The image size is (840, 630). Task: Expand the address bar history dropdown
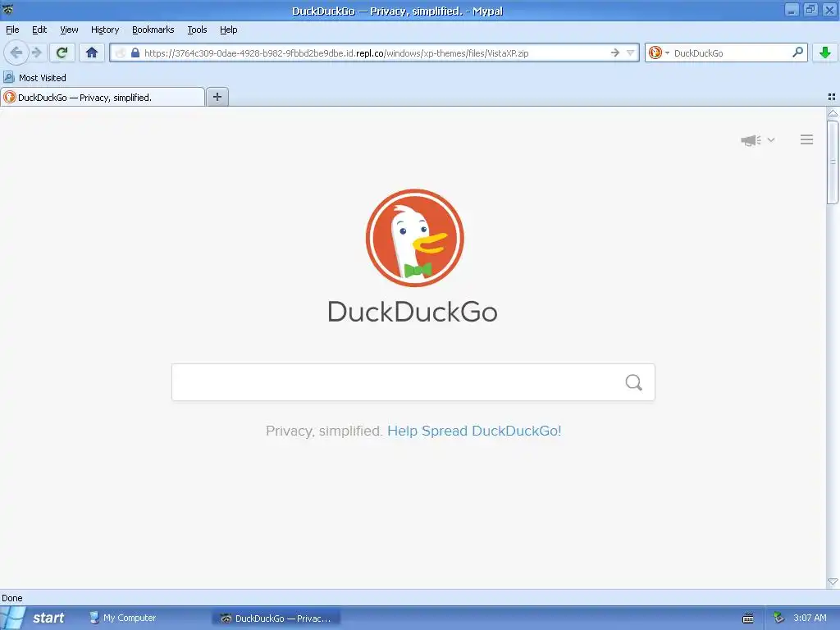(x=631, y=52)
